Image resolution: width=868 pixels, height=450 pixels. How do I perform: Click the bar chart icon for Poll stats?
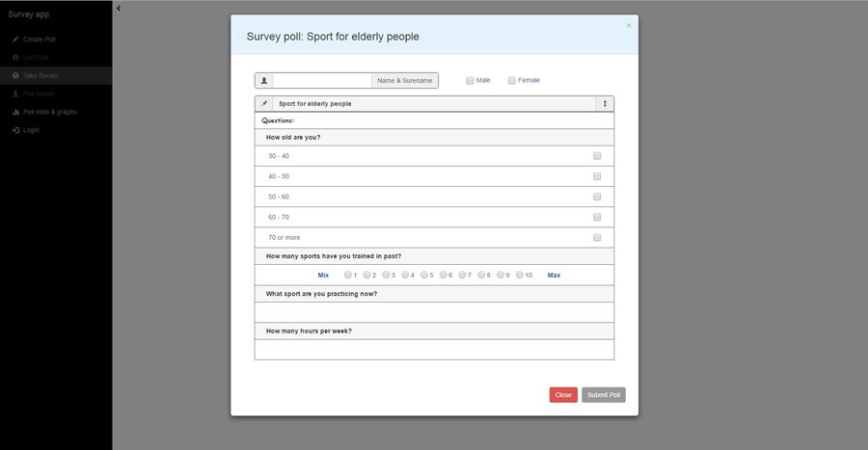point(15,112)
